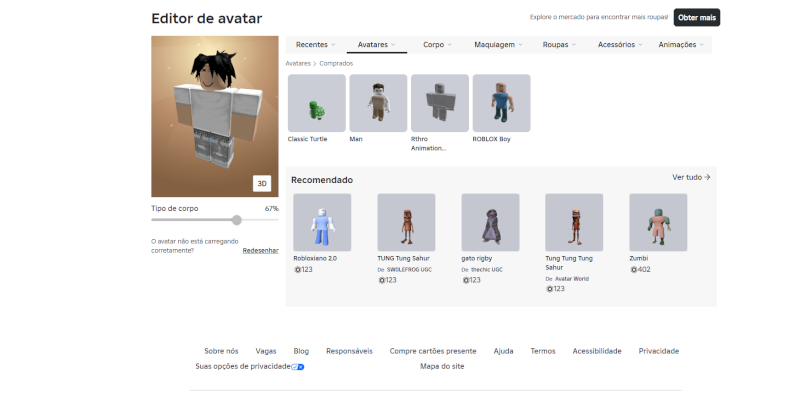Click the Redesenhar link

(260, 251)
